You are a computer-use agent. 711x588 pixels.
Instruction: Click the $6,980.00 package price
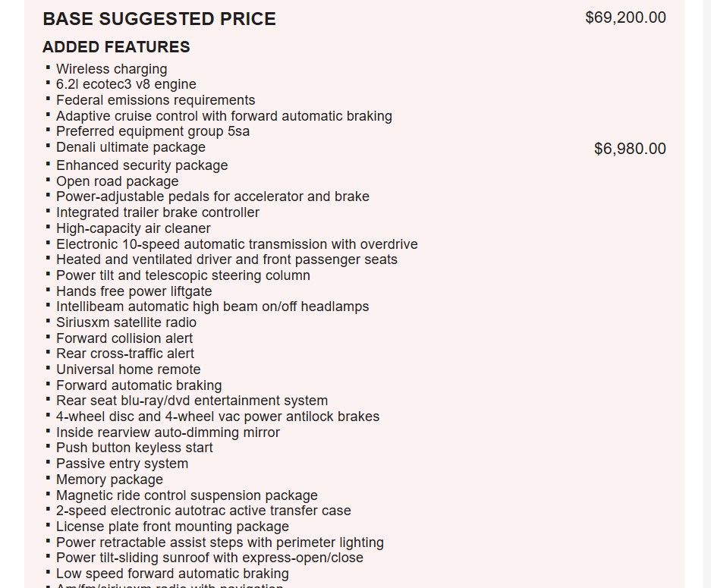pos(630,149)
